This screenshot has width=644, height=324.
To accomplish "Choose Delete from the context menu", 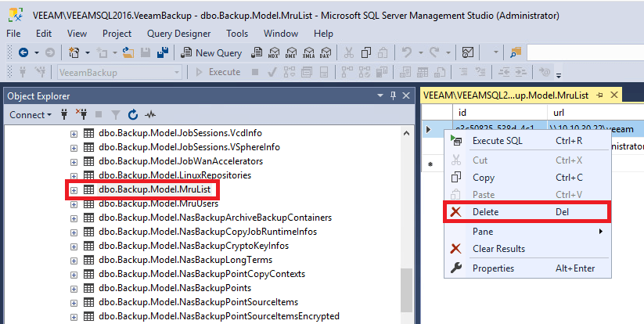I will [485, 212].
